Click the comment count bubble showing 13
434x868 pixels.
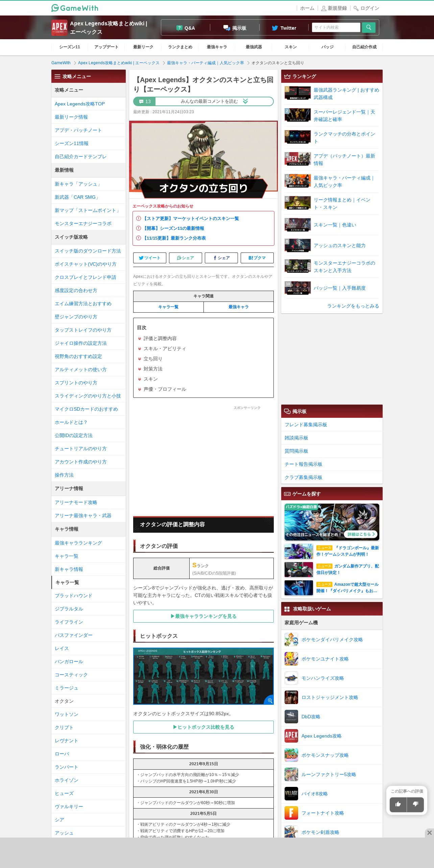point(145,101)
